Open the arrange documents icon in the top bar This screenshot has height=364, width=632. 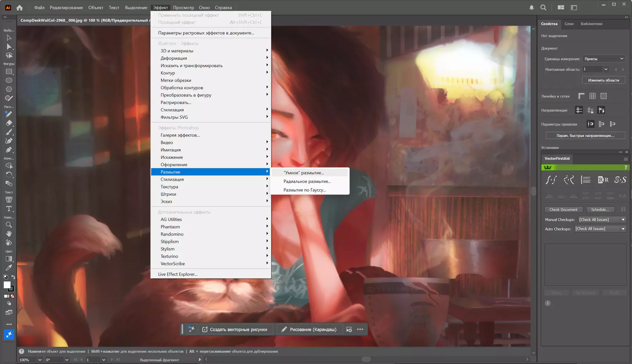(561, 7)
